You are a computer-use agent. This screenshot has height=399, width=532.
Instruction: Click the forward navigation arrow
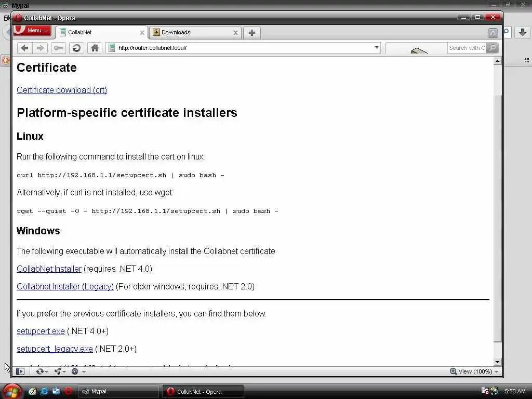point(40,48)
